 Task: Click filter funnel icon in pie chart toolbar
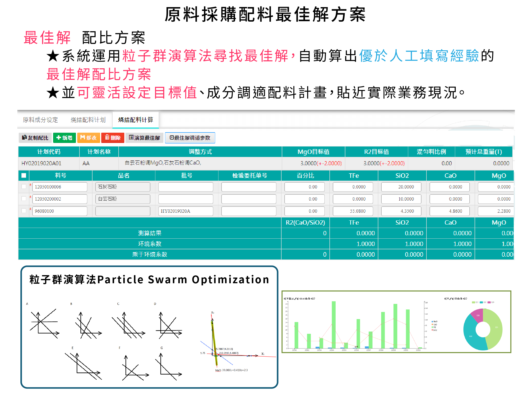448,299
